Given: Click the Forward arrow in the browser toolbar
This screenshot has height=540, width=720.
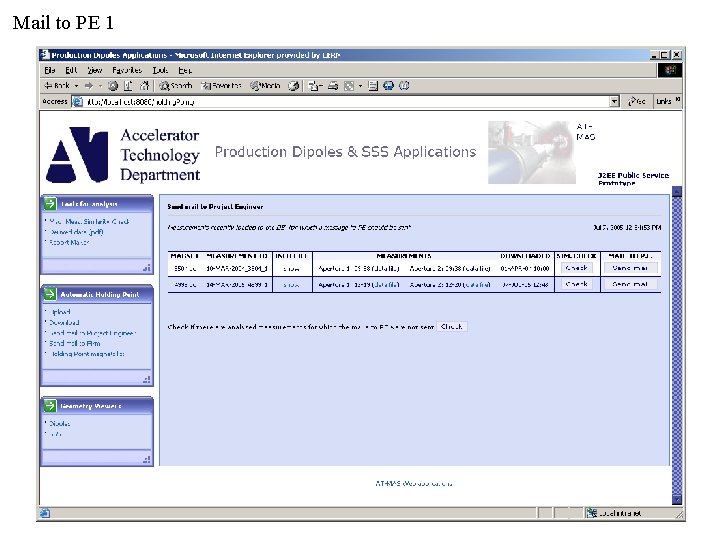Looking at the screenshot, I should coord(89,86).
